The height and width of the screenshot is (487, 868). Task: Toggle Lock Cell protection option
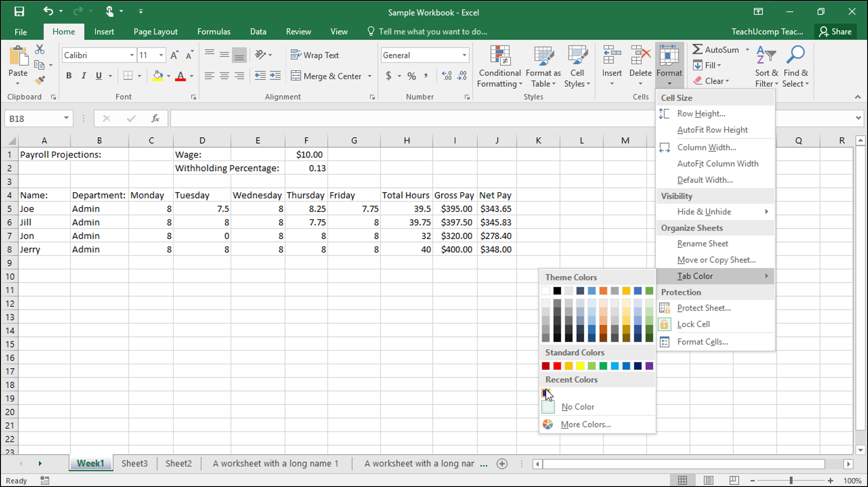point(693,324)
